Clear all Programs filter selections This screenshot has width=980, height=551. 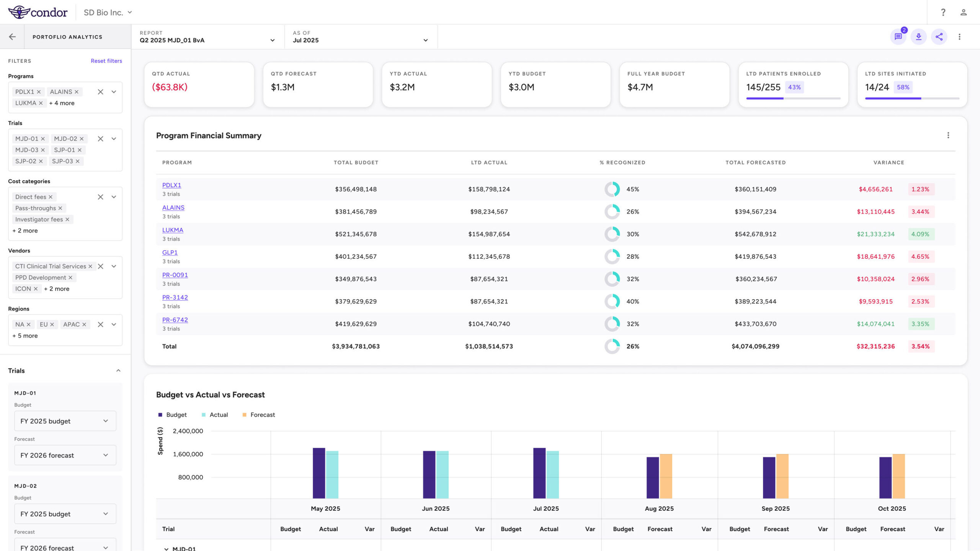tap(100, 92)
